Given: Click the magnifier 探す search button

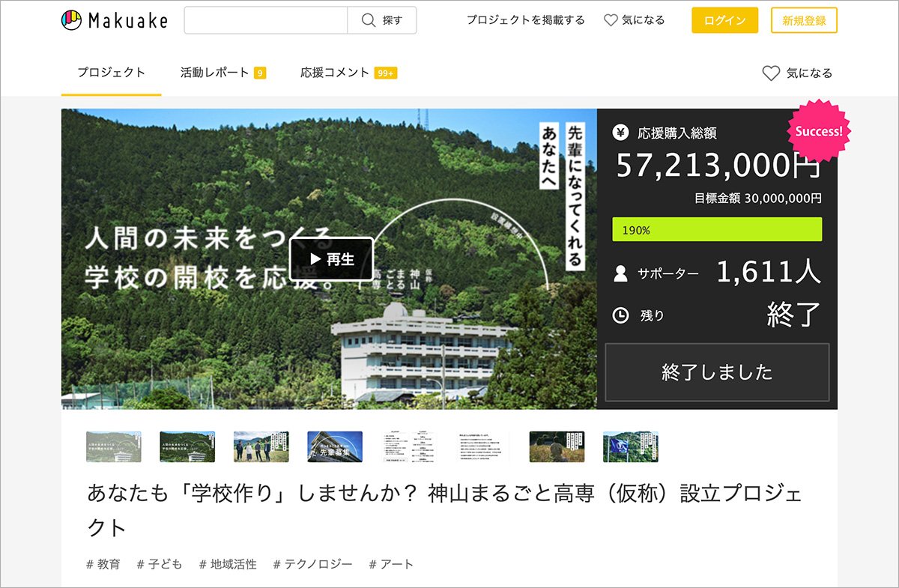Looking at the screenshot, I should (382, 20).
